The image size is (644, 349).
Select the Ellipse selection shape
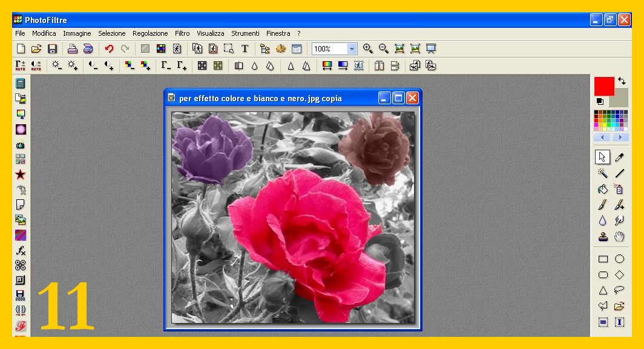pyautogui.click(x=619, y=259)
